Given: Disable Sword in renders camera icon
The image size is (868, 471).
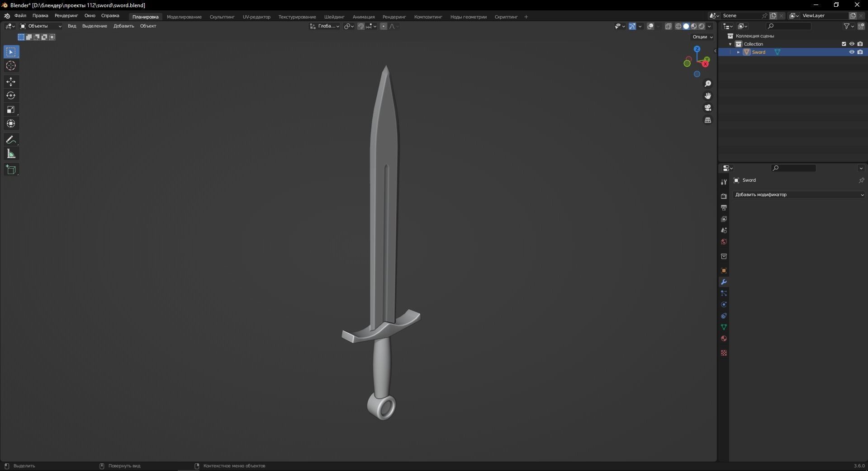Looking at the screenshot, I should pyautogui.click(x=860, y=52).
